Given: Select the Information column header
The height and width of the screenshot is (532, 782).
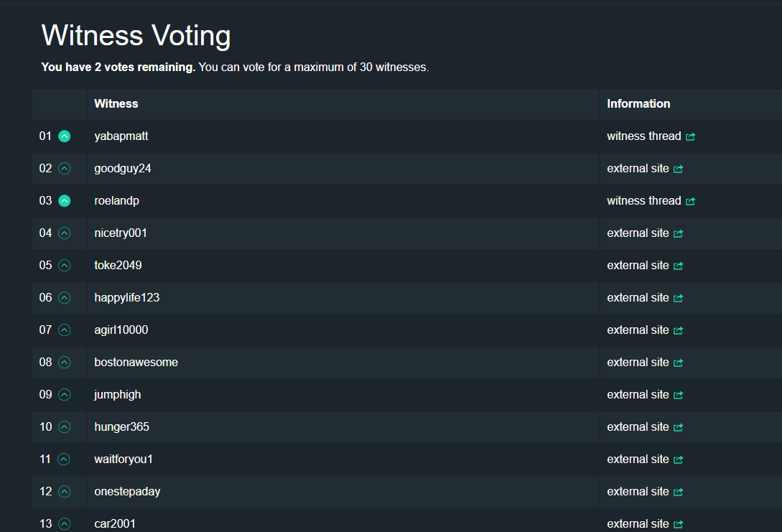Looking at the screenshot, I should [638, 104].
